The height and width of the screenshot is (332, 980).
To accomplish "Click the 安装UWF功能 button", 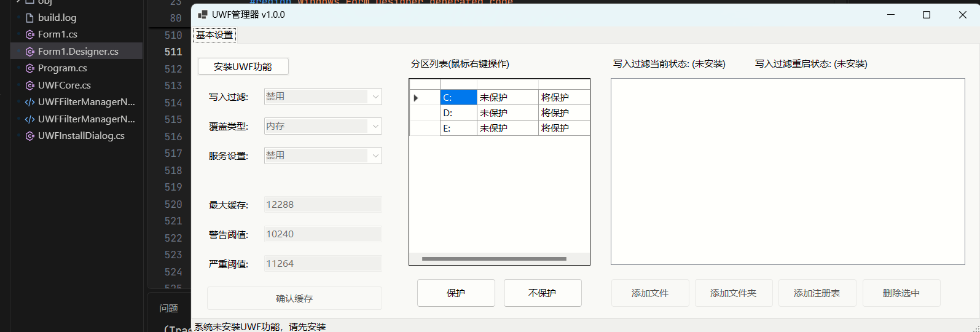I will [x=243, y=66].
